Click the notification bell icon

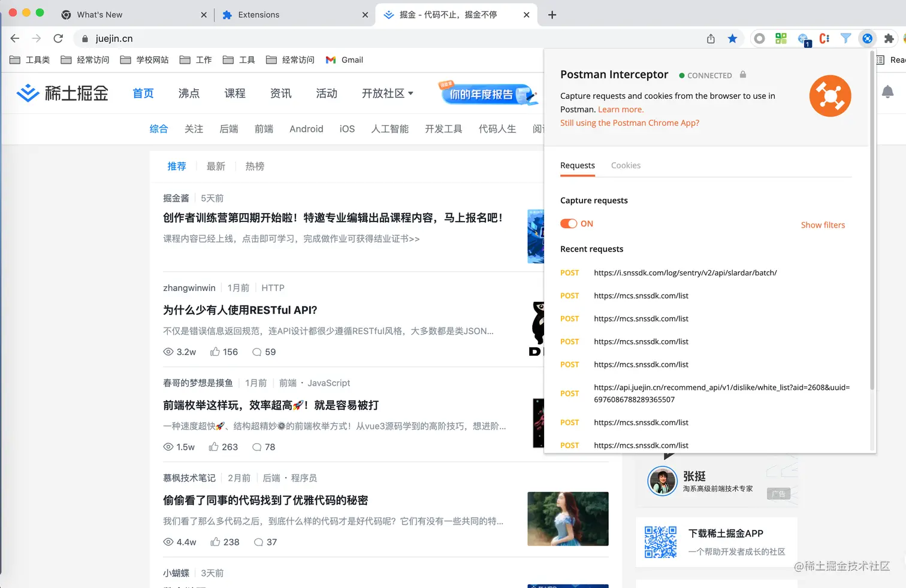pos(887,92)
